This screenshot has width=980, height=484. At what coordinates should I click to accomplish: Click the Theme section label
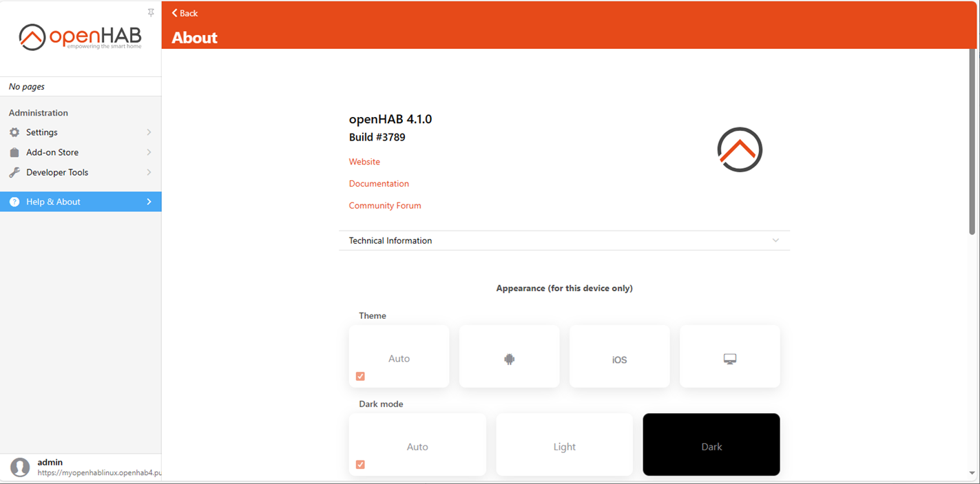373,316
